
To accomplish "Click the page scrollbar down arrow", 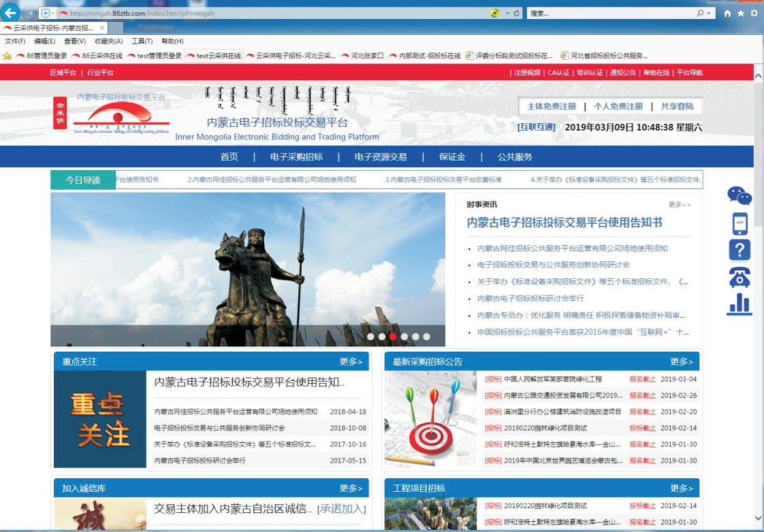I will point(758,518).
